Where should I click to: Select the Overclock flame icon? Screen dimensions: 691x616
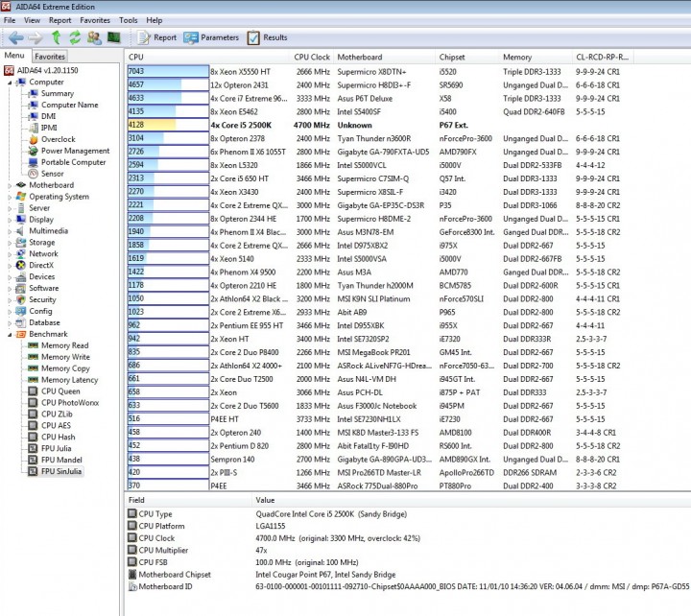33,139
